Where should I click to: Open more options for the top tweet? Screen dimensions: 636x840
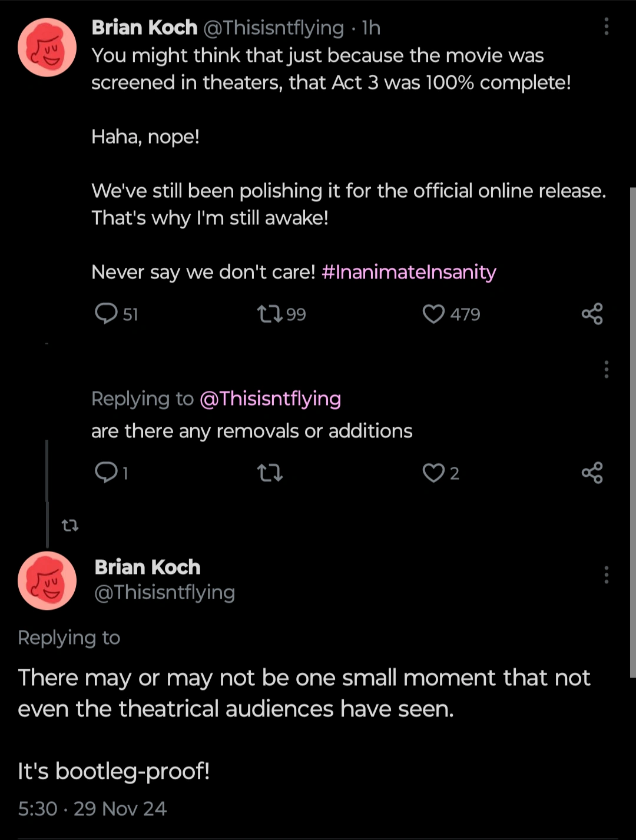tap(606, 26)
